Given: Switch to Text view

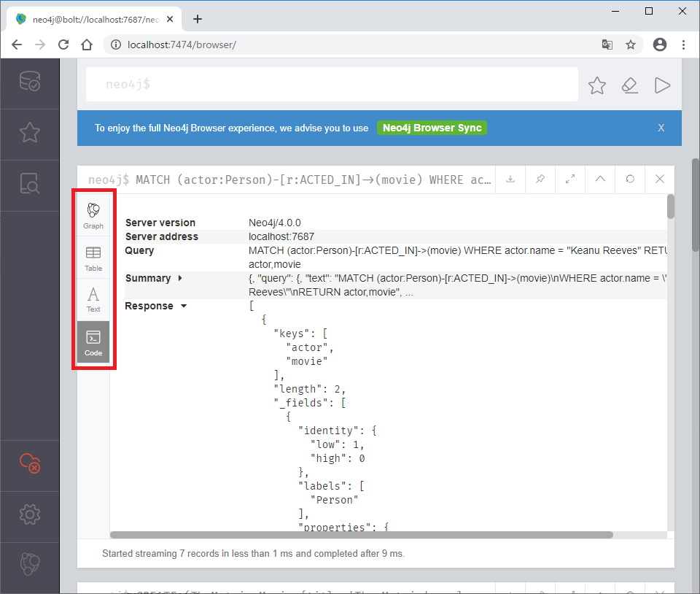Looking at the screenshot, I should pyautogui.click(x=93, y=300).
